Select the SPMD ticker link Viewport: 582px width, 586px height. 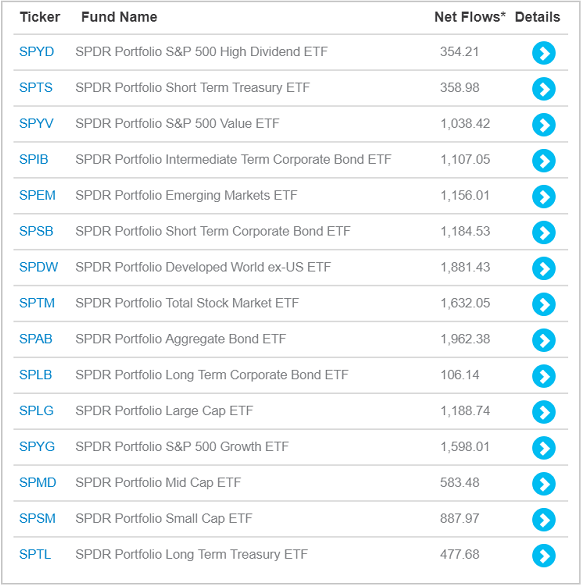pyautogui.click(x=37, y=482)
